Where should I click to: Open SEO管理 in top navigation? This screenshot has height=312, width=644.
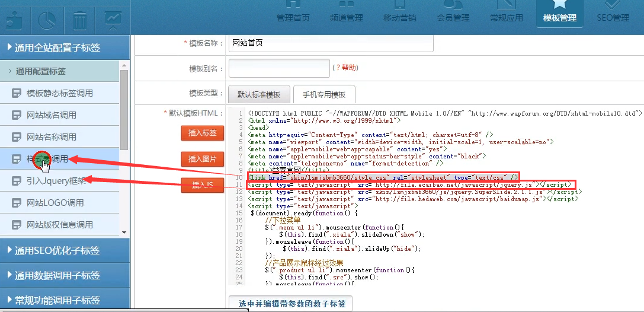click(x=613, y=13)
